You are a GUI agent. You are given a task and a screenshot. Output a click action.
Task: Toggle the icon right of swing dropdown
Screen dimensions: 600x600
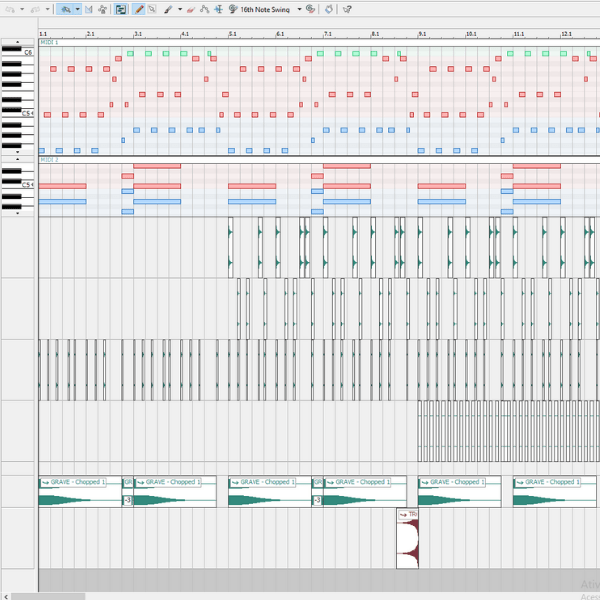(x=310, y=8)
